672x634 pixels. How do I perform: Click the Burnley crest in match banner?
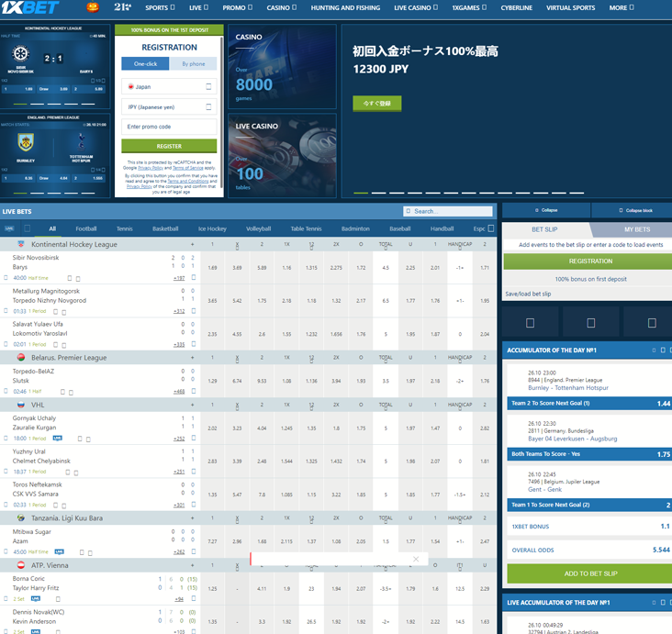coord(26,142)
